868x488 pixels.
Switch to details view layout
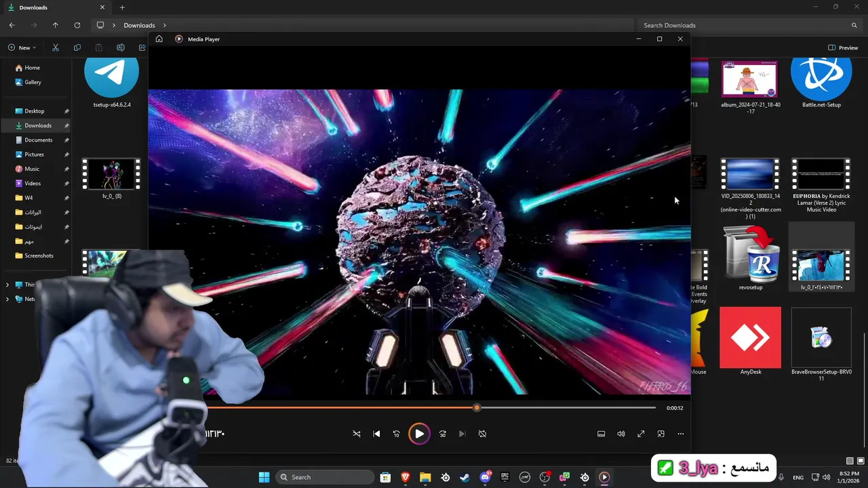click(850, 461)
